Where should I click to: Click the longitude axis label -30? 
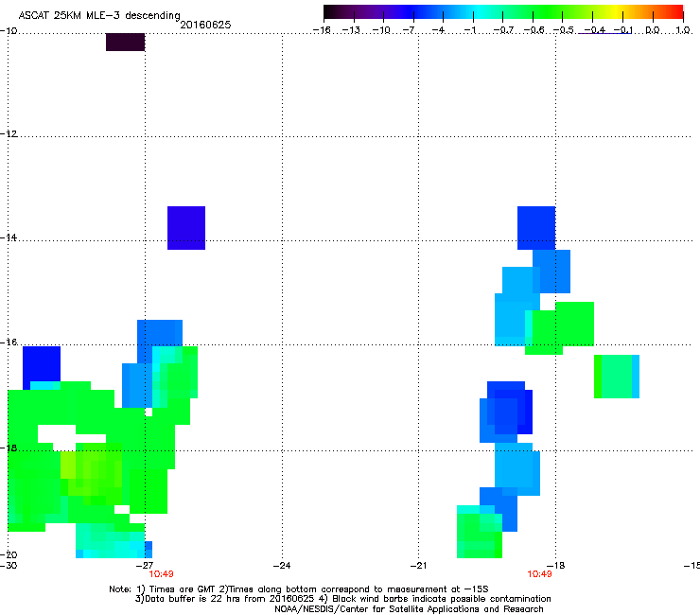(x=9, y=566)
